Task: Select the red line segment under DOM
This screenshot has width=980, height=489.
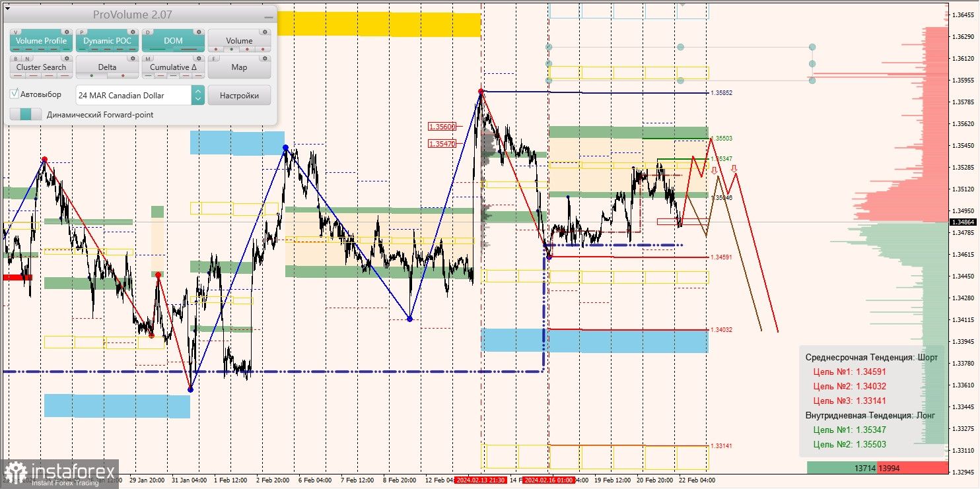Action: pyautogui.click(x=189, y=49)
